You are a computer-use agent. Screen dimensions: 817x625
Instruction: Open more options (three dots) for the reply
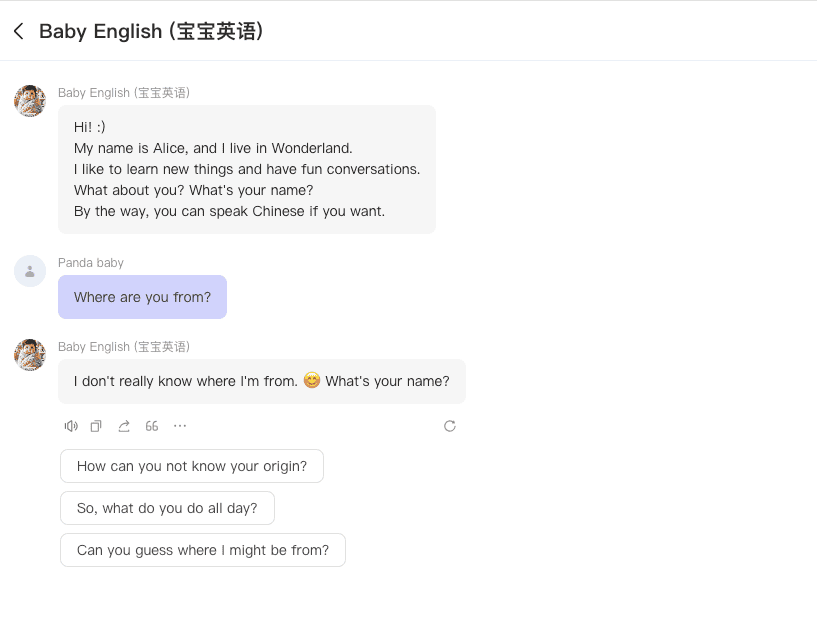click(180, 426)
